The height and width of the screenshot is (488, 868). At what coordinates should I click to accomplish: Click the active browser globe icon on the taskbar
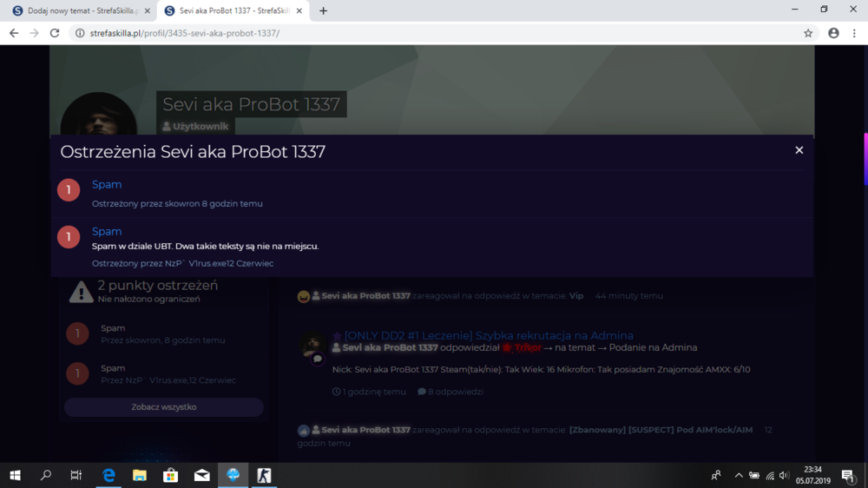click(x=233, y=475)
